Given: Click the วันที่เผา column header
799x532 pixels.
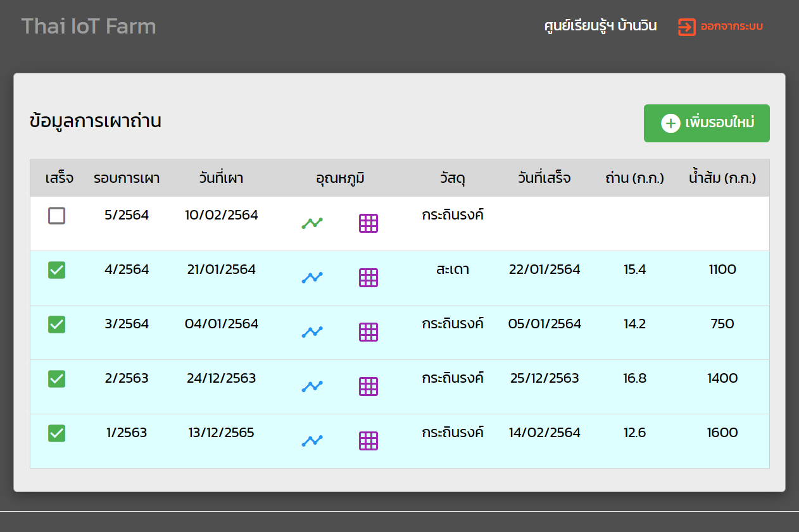Looking at the screenshot, I should (221, 178).
